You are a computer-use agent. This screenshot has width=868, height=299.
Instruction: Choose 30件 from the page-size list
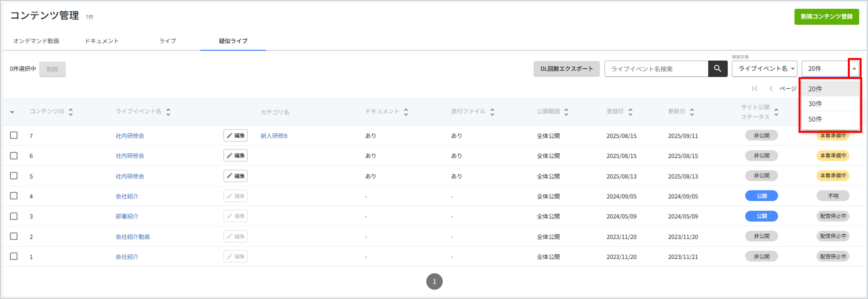pyautogui.click(x=830, y=104)
